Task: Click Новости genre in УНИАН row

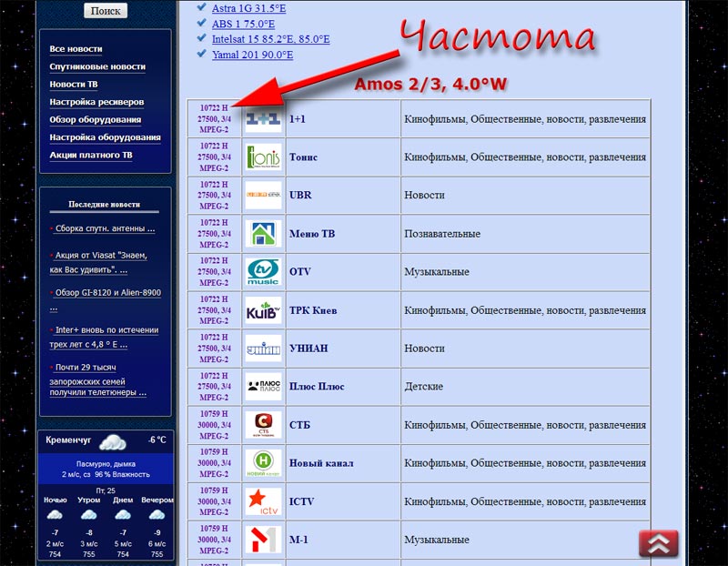Action: click(424, 349)
